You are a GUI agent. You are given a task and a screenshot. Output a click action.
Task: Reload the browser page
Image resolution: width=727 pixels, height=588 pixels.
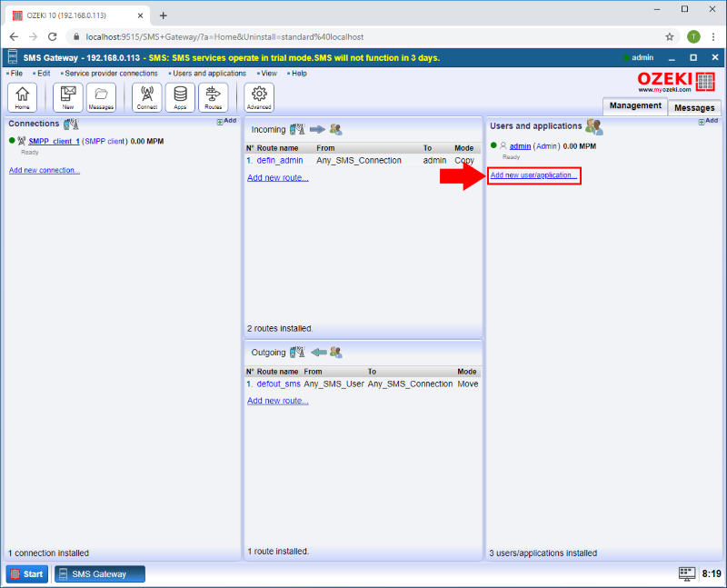(x=53, y=36)
